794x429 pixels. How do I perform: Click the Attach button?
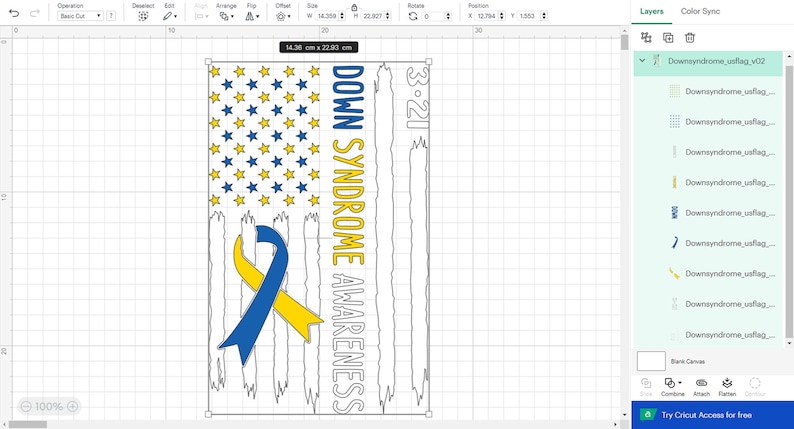(701, 387)
